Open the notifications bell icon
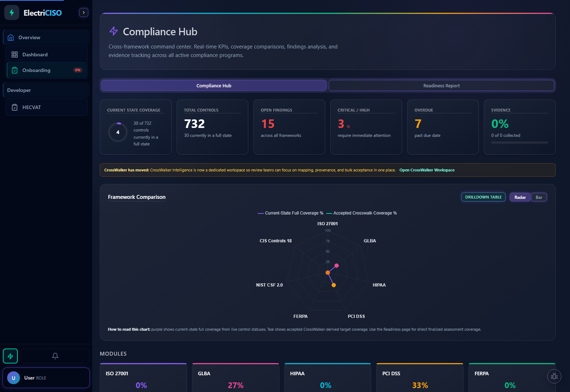This screenshot has height=392, width=570. 55,356
